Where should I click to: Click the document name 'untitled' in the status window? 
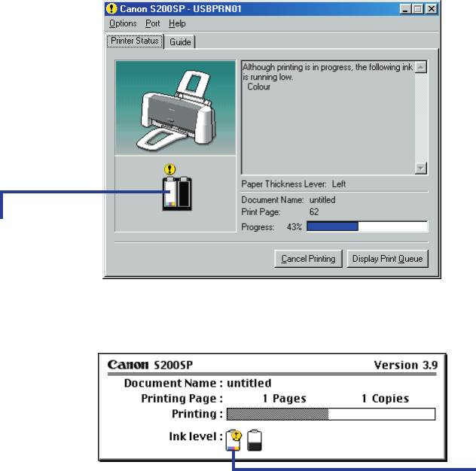click(322, 200)
